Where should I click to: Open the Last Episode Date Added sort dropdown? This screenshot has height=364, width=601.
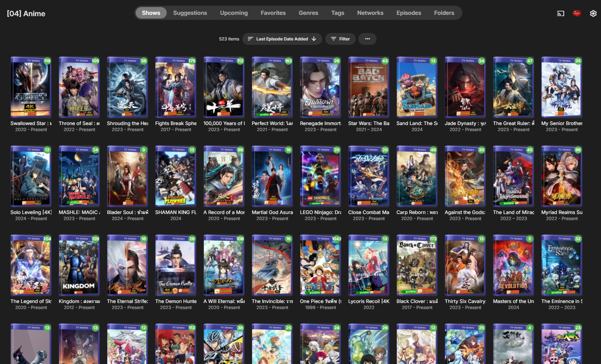282,39
